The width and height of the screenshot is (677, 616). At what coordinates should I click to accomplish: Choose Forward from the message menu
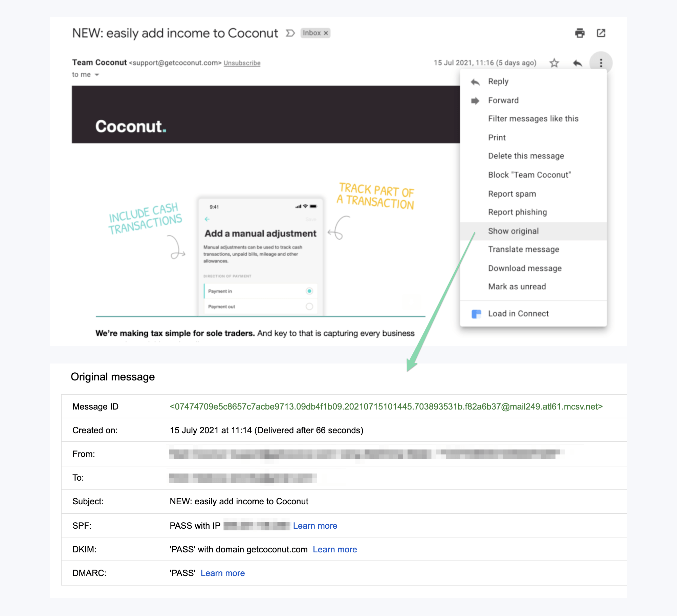(x=533, y=101)
